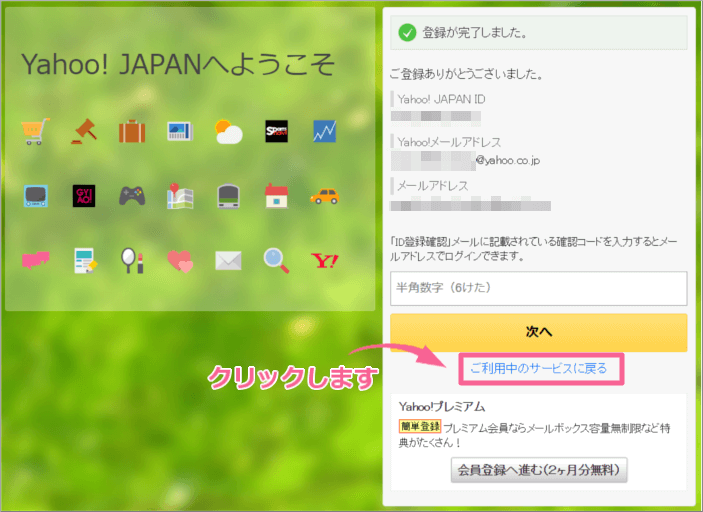Open the Mail envelope icon
Viewport: 703px width, 512px height.
click(x=228, y=260)
